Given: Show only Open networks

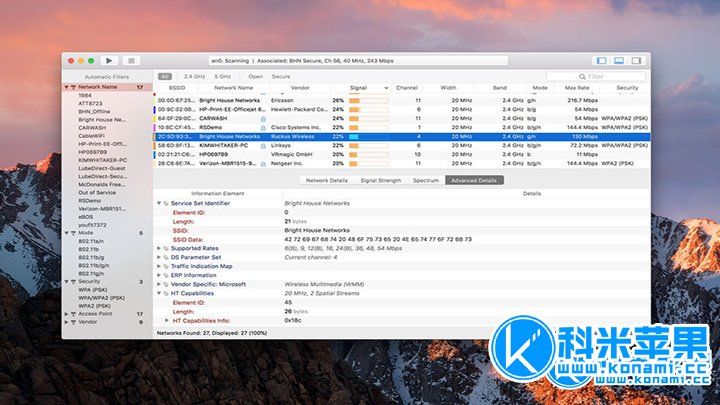Looking at the screenshot, I should pos(256,77).
